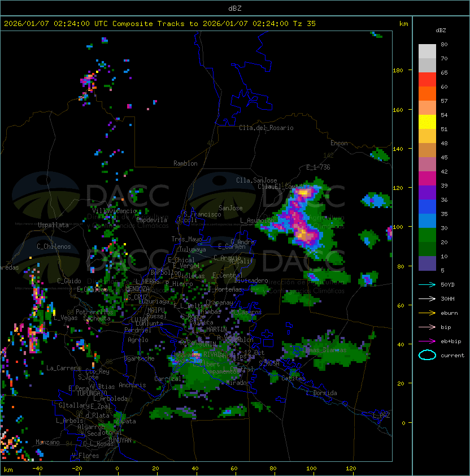Click the yellow eburn arrow in legend
The height and width of the screenshot is (476, 470).
(x=427, y=313)
